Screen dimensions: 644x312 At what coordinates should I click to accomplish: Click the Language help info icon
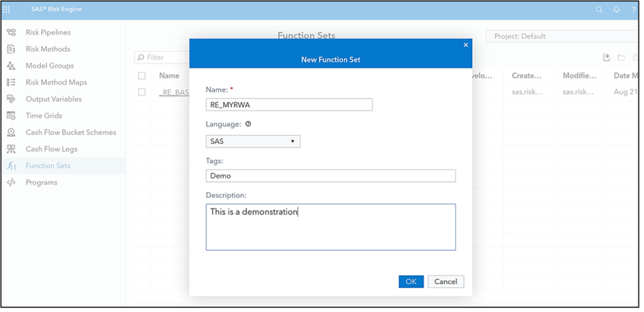tap(248, 124)
